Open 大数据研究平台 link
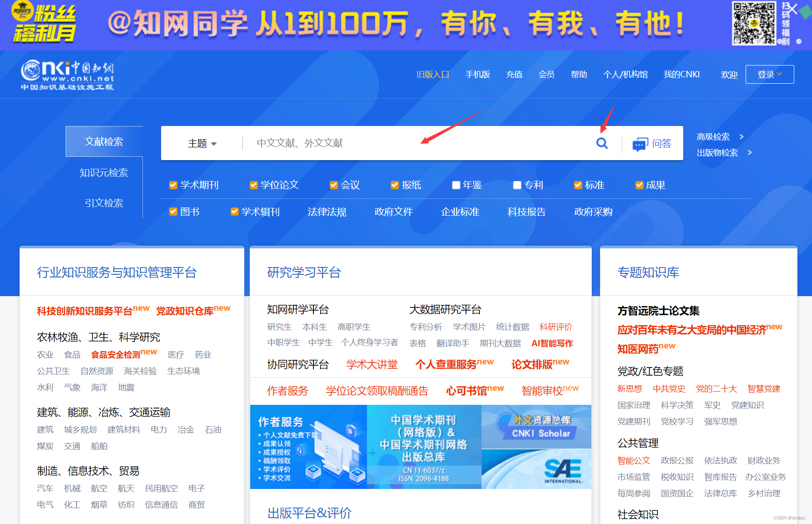Image resolution: width=812 pixels, height=524 pixels. [445, 310]
